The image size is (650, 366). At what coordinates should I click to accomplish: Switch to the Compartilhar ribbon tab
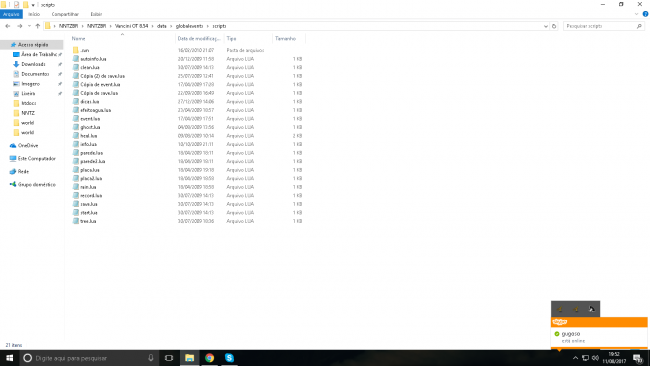(65, 14)
